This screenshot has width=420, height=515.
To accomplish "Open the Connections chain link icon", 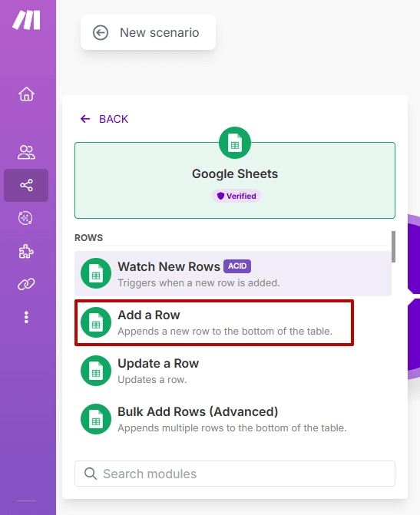I will click(26, 284).
